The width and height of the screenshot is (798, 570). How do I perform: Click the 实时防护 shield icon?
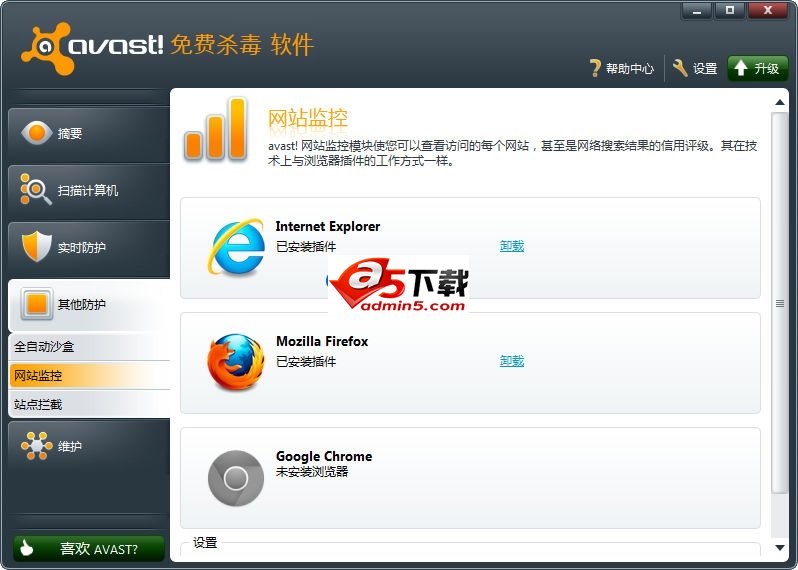point(37,246)
